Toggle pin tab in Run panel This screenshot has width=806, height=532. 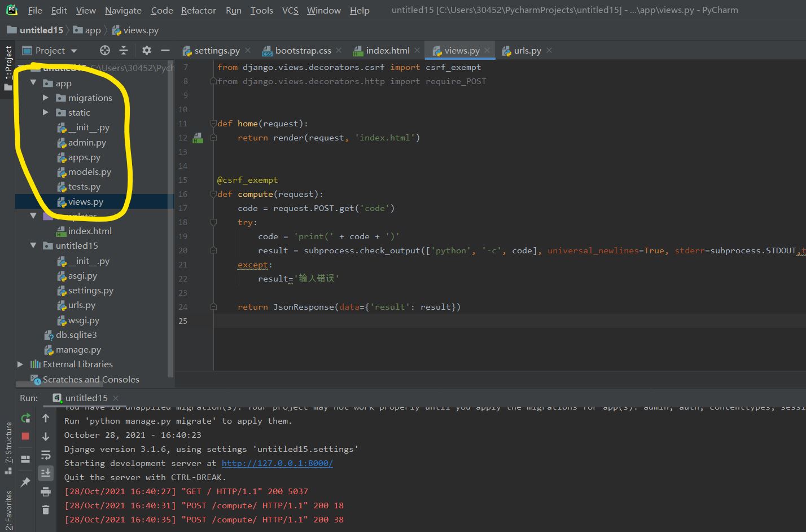25,482
